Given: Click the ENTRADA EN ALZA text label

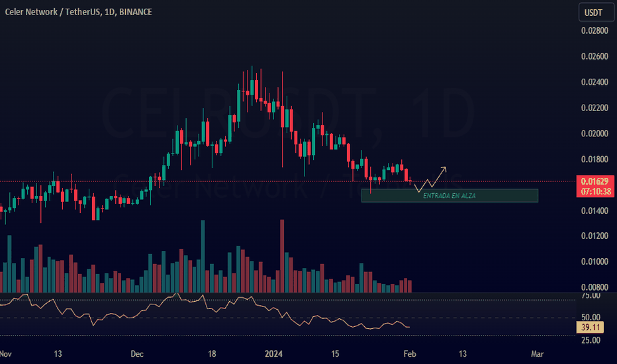Looking at the screenshot, I should (450, 196).
